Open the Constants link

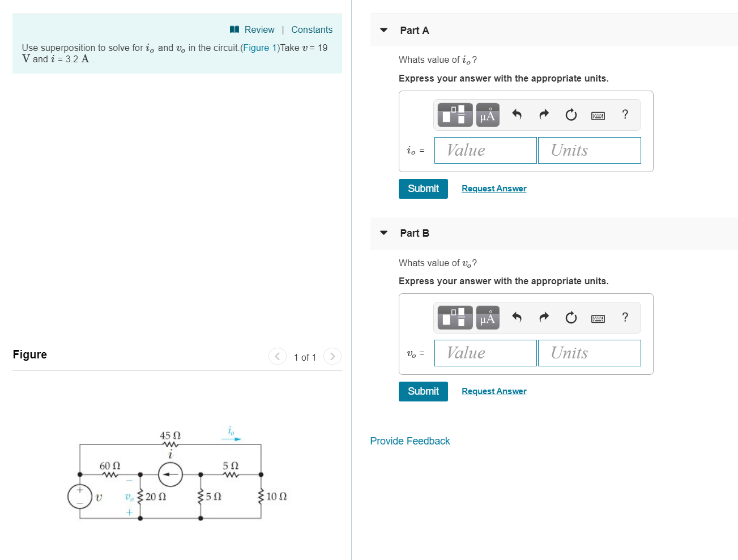click(x=312, y=29)
